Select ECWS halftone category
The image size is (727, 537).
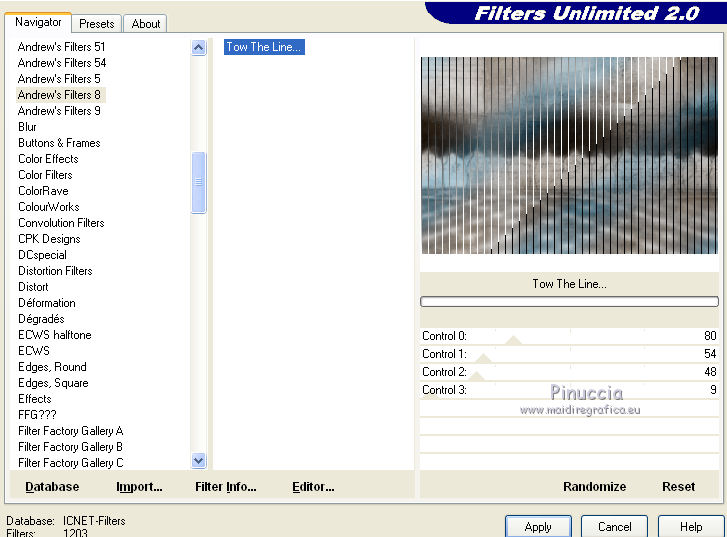click(x=55, y=335)
